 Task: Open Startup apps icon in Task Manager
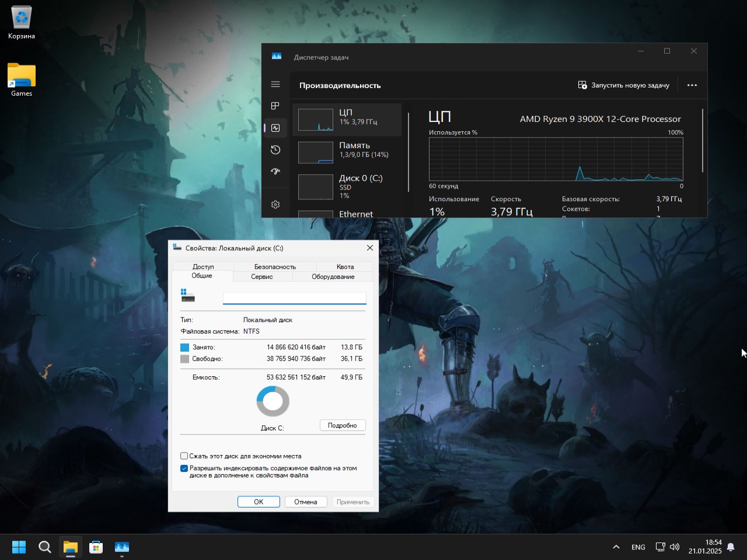(x=275, y=171)
